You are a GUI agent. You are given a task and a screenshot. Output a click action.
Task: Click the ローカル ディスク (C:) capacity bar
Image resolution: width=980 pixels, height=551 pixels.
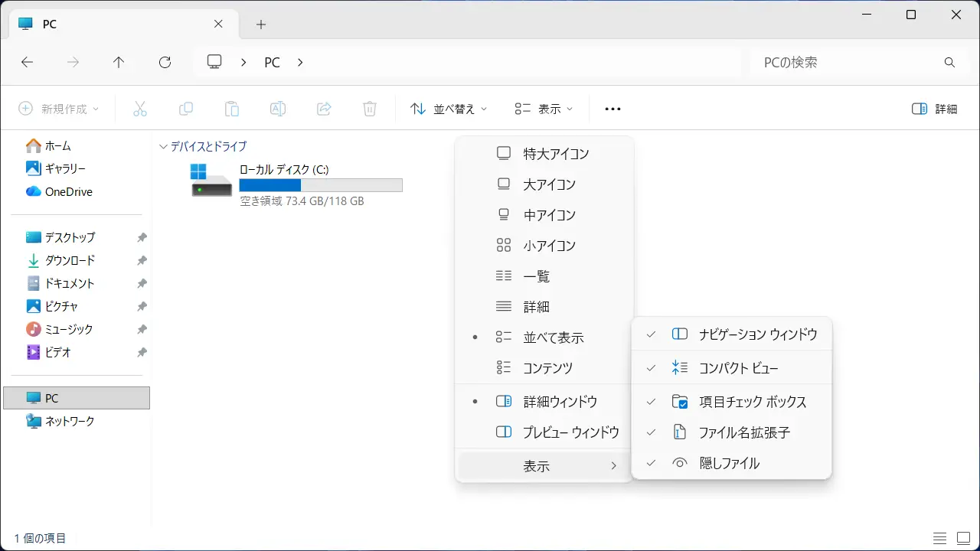[x=321, y=185]
